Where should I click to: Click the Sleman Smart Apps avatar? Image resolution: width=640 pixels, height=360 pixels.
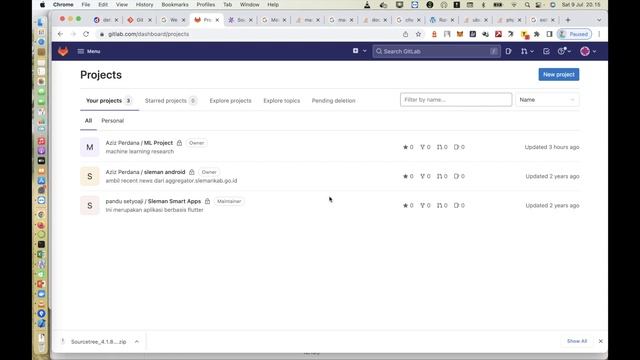[90, 206]
